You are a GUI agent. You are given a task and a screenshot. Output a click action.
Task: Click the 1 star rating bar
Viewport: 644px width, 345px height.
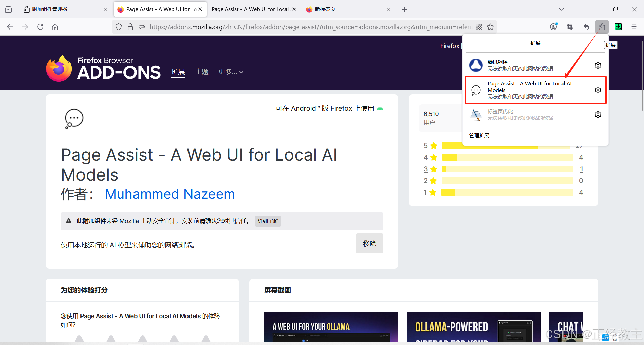point(507,192)
